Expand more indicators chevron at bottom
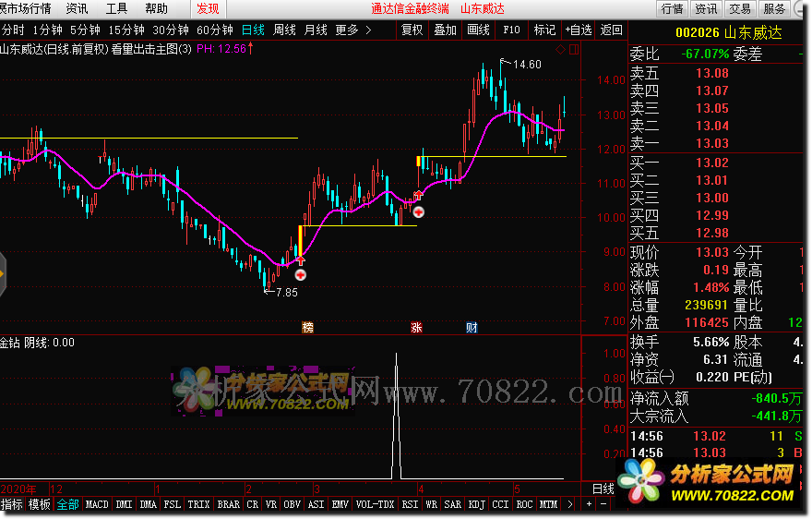The width and height of the screenshot is (812, 519). coord(569,504)
